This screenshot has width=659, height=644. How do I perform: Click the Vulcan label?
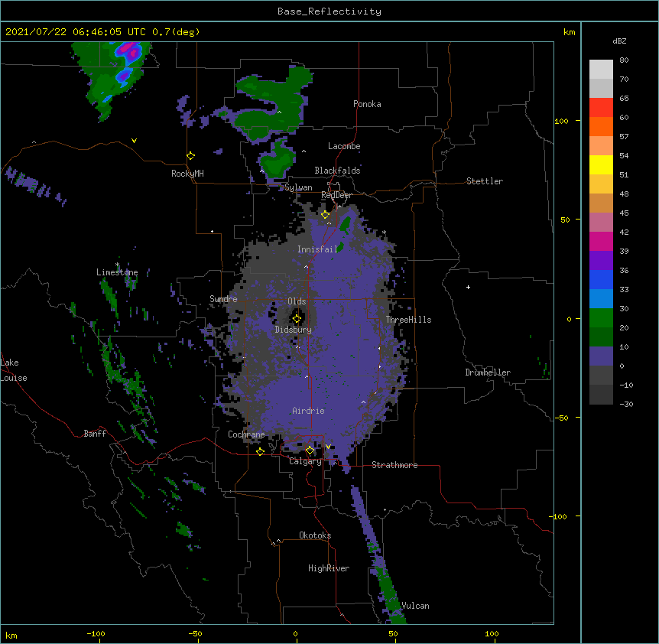tap(415, 606)
